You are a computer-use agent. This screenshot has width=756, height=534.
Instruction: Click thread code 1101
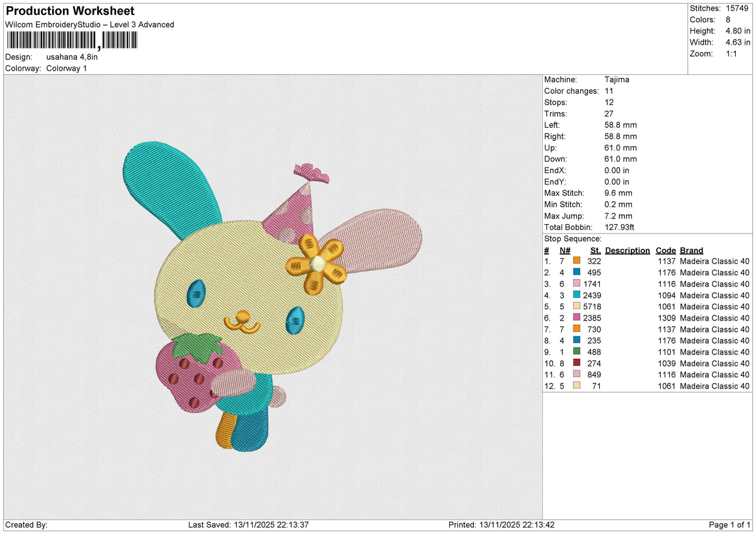(666, 352)
